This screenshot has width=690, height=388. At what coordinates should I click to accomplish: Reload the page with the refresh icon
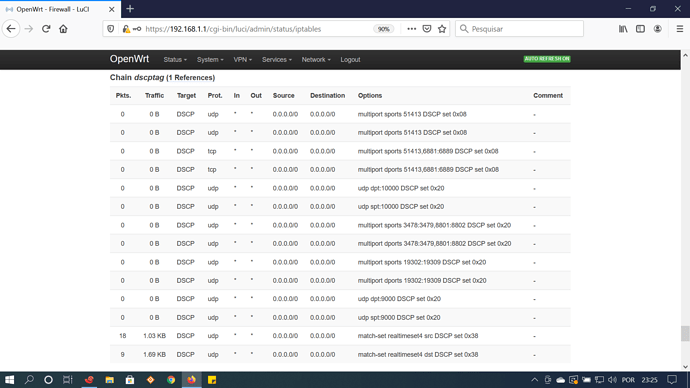pos(46,29)
